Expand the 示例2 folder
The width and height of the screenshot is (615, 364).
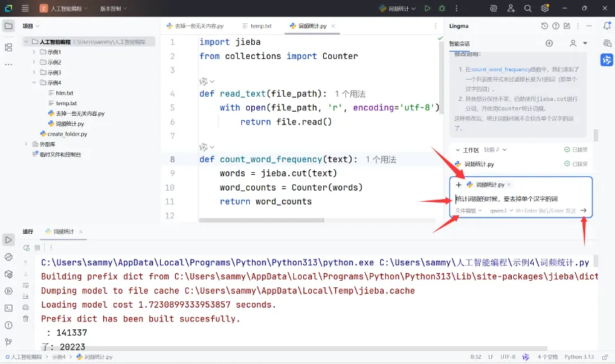click(x=33, y=62)
